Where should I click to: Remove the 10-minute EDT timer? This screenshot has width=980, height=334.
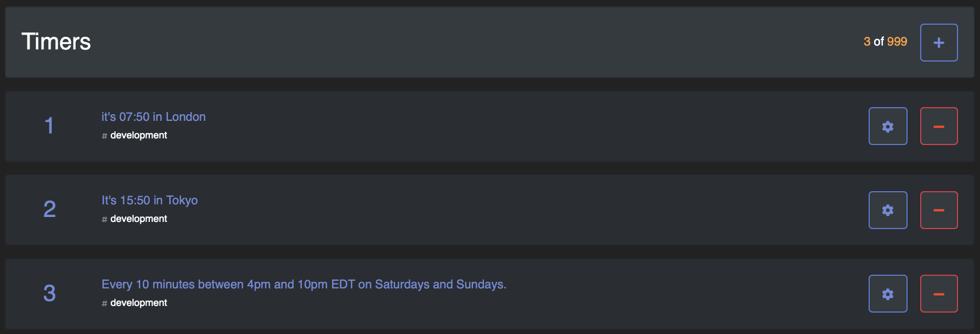(938, 294)
